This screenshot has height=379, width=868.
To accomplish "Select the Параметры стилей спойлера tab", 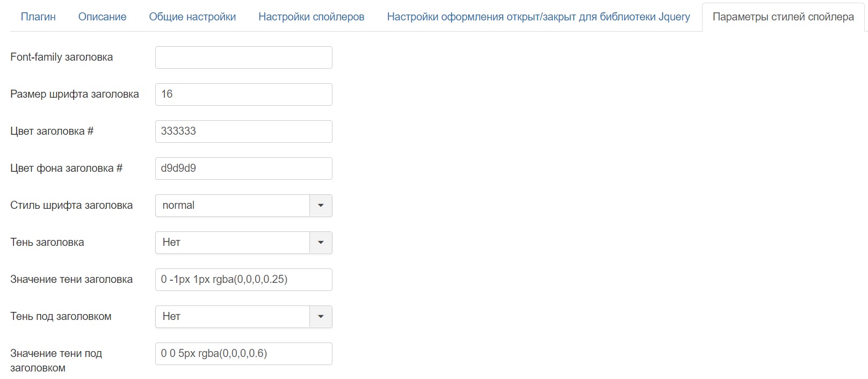I will [783, 17].
